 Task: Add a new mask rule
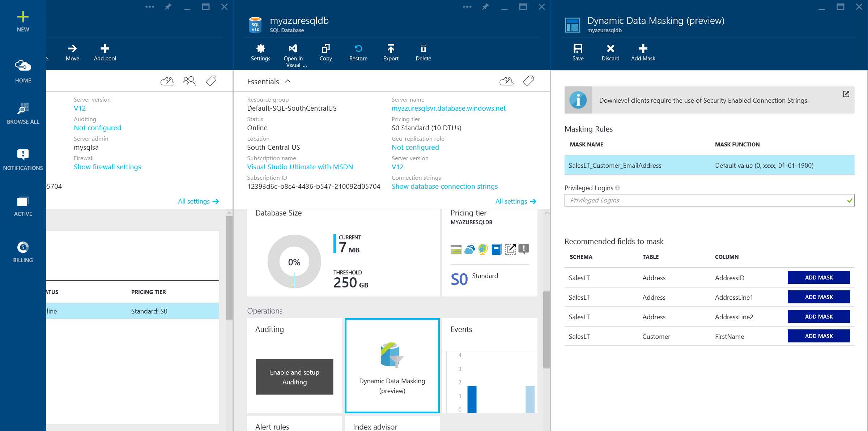(x=643, y=52)
